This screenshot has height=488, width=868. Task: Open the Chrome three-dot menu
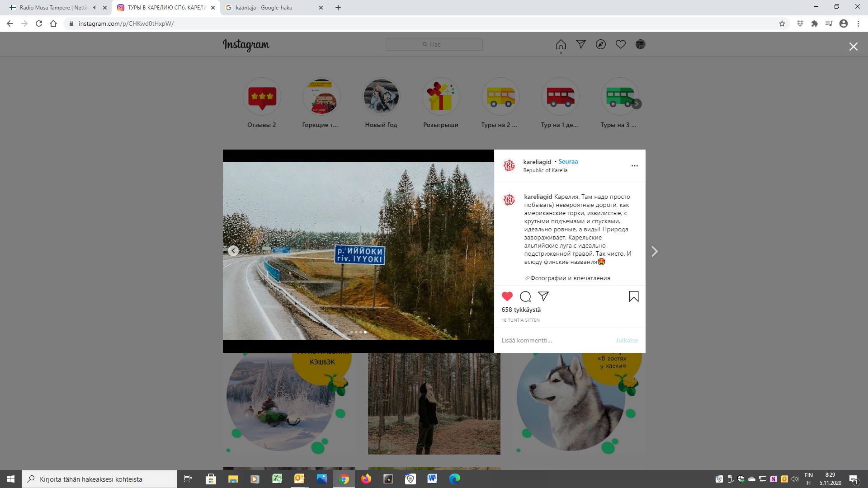(x=858, y=23)
